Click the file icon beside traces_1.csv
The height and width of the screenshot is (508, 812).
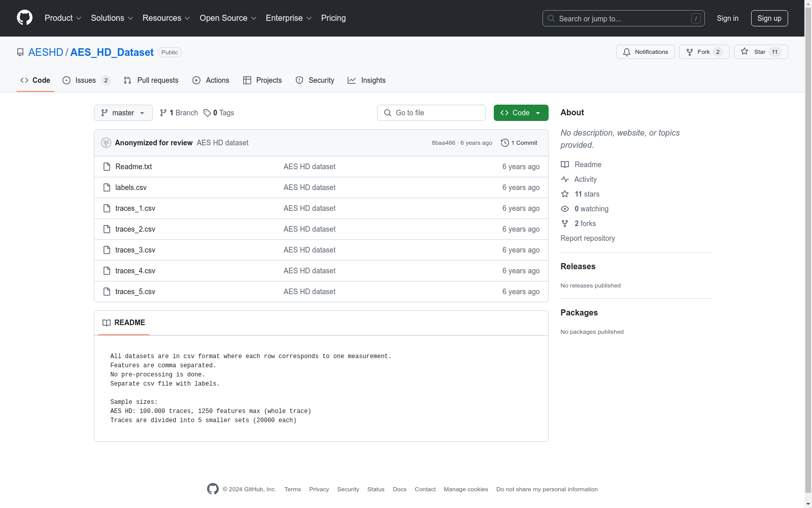107,208
